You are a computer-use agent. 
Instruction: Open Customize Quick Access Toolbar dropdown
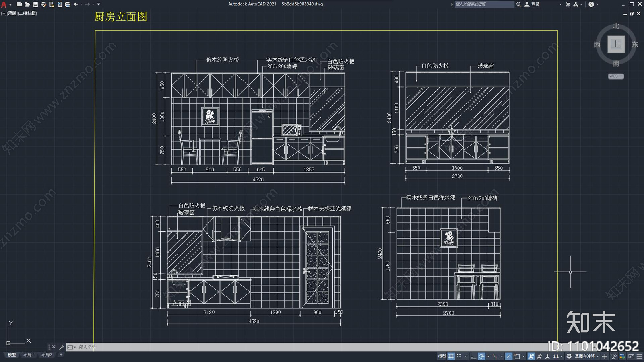click(99, 4)
